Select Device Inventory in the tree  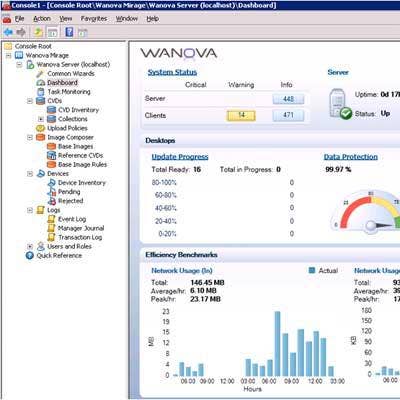tap(82, 183)
